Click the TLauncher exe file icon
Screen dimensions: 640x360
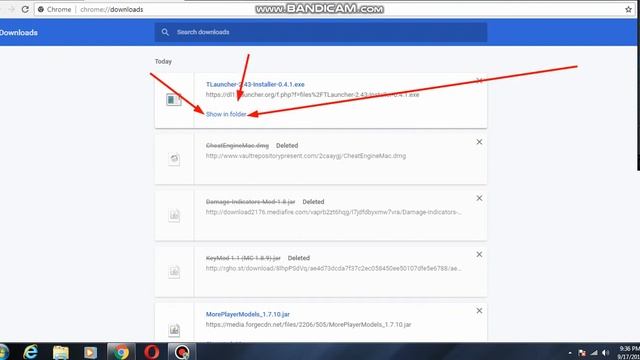coord(173,100)
